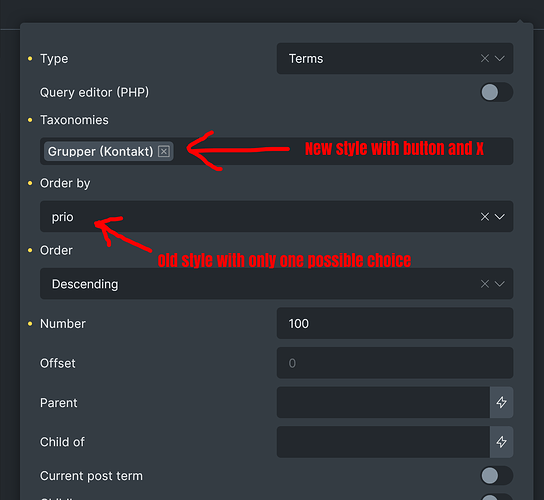This screenshot has width=544, height=500.
Task: Focus the Offset input field
Action: 395,363
